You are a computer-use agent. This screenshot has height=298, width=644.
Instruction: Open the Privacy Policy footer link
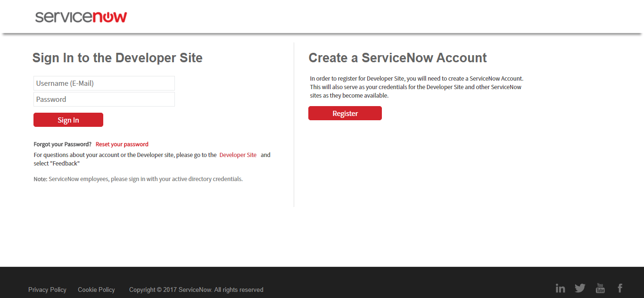[47, 290]
